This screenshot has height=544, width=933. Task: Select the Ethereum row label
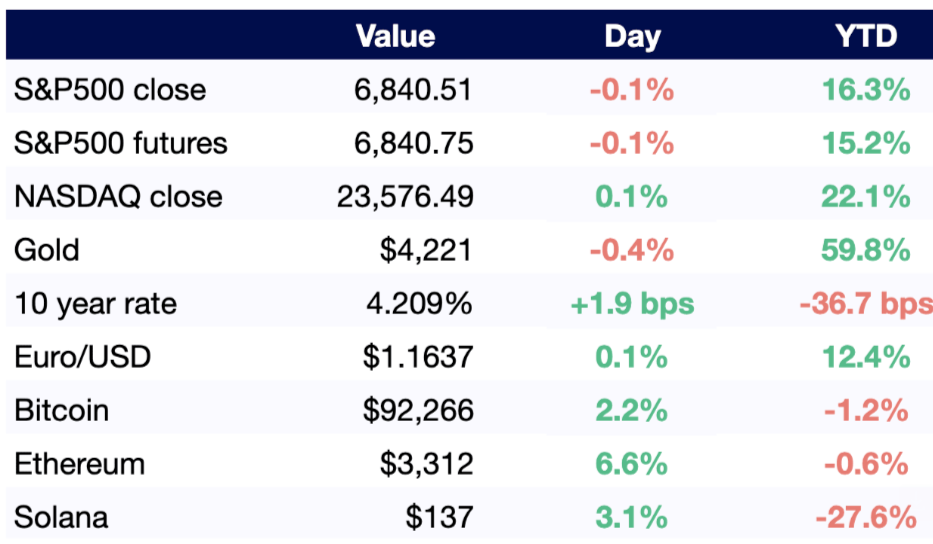79,464
